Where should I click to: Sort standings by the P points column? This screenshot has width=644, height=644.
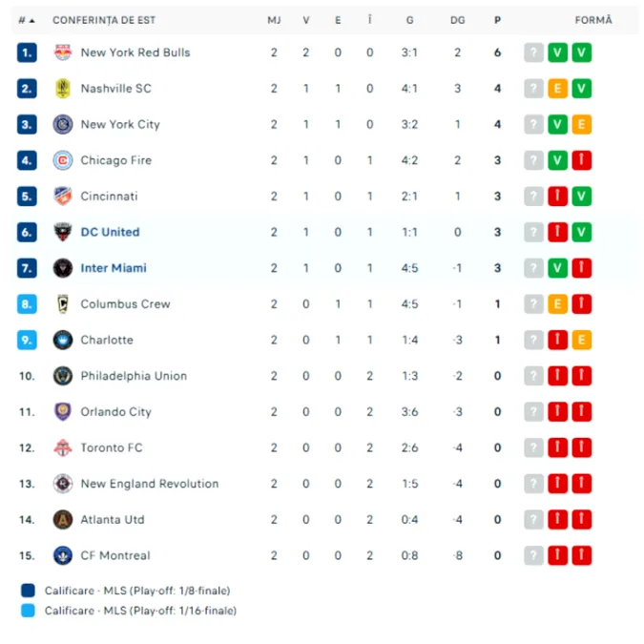click(497, 20)
